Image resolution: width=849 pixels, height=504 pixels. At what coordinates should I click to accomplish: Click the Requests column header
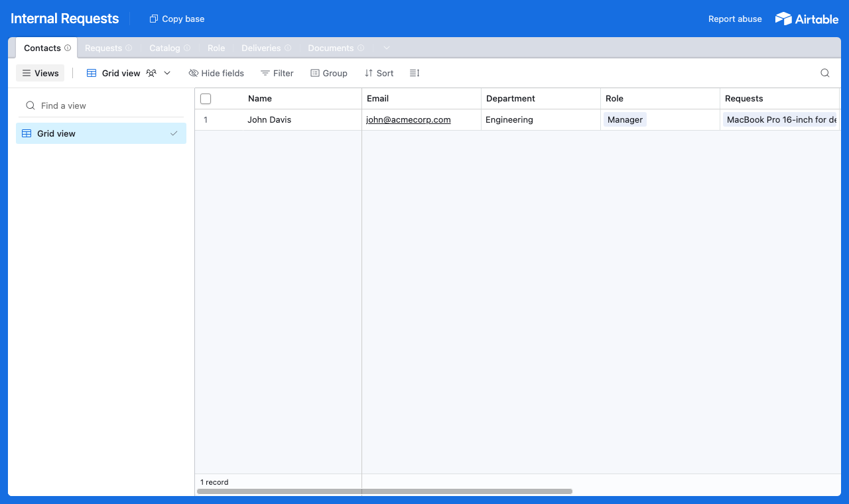(780, 98)
